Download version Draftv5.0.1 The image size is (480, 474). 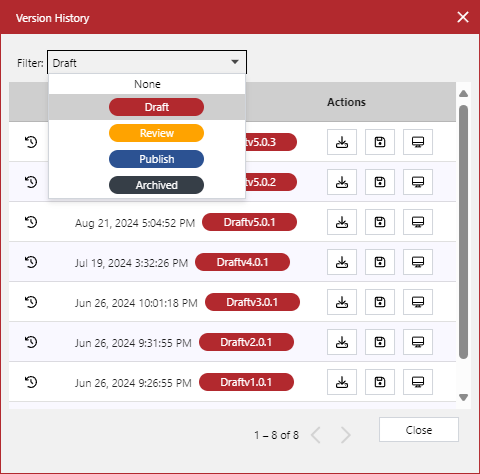(342, 222)
